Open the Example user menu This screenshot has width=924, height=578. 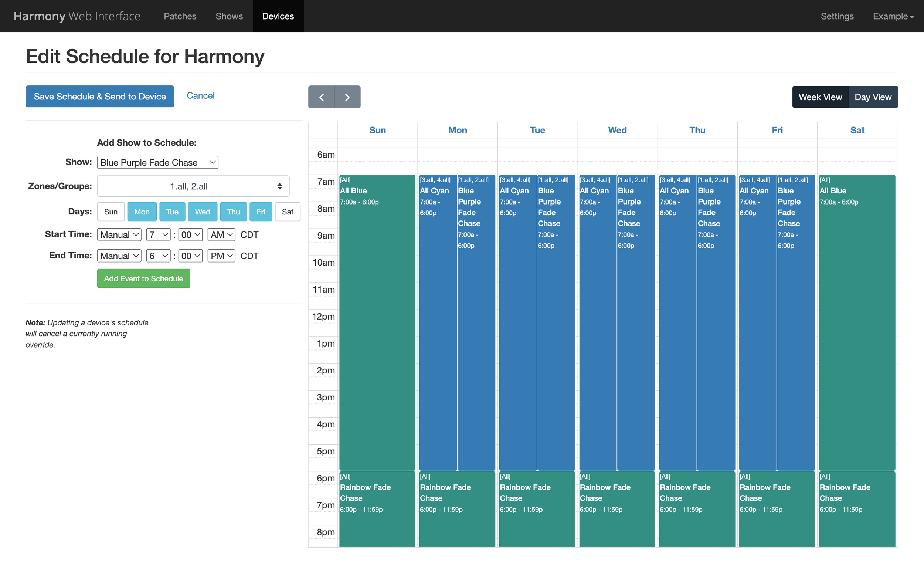(x=893, y=16)
